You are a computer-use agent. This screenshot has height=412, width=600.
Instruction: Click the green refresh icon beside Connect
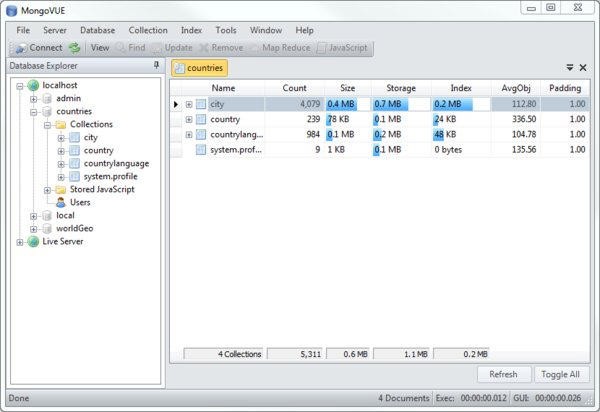point(74,48)
